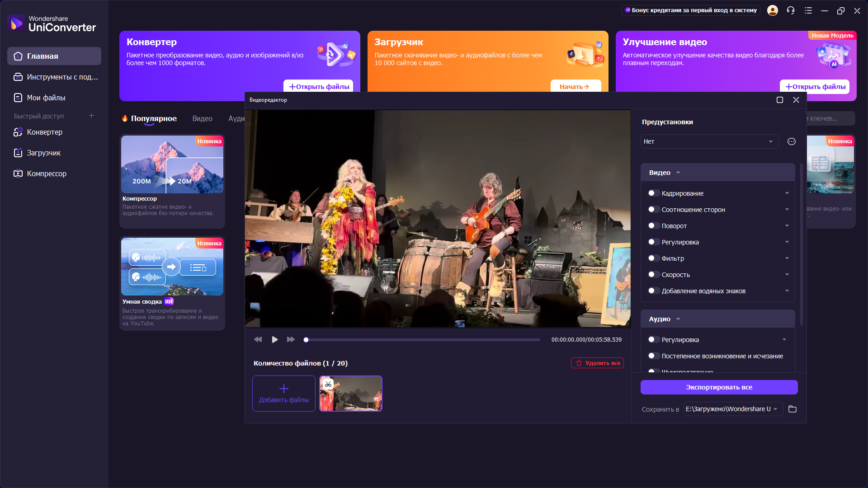Click the user account avatar icon
Screen dimensions: 868x488
(x=773, y=10)
